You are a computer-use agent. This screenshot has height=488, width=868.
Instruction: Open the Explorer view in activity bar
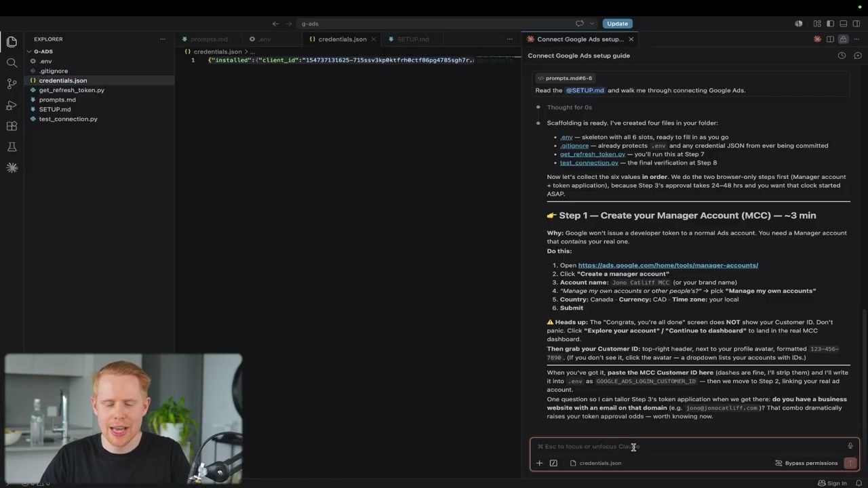12,42
